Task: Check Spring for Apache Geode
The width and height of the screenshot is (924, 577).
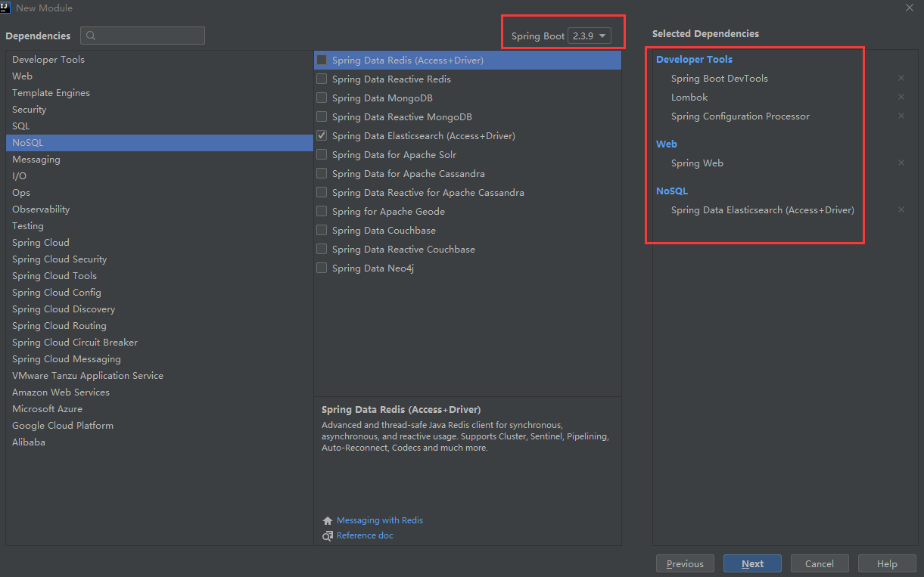Action: 322,211
